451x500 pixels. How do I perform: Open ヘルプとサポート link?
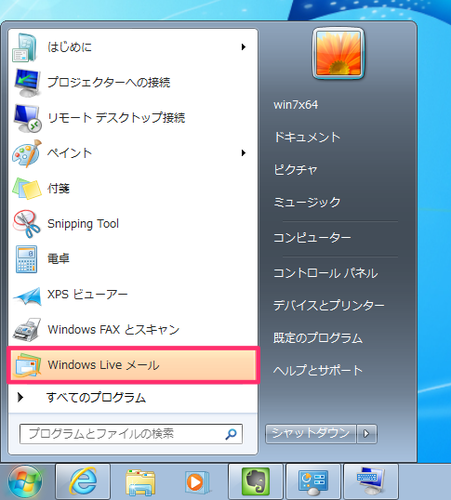tap(318, 370)
